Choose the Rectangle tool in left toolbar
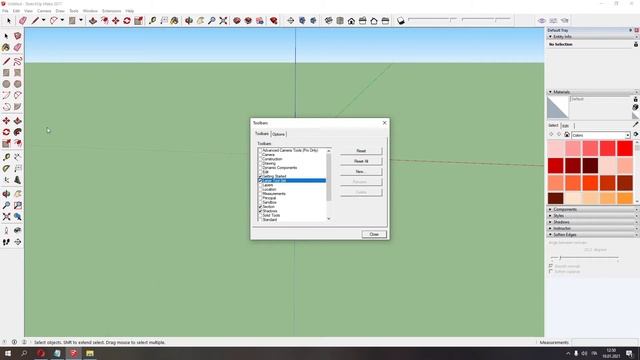The height and width of the screenshot is (360, 640). coord(6,73)
